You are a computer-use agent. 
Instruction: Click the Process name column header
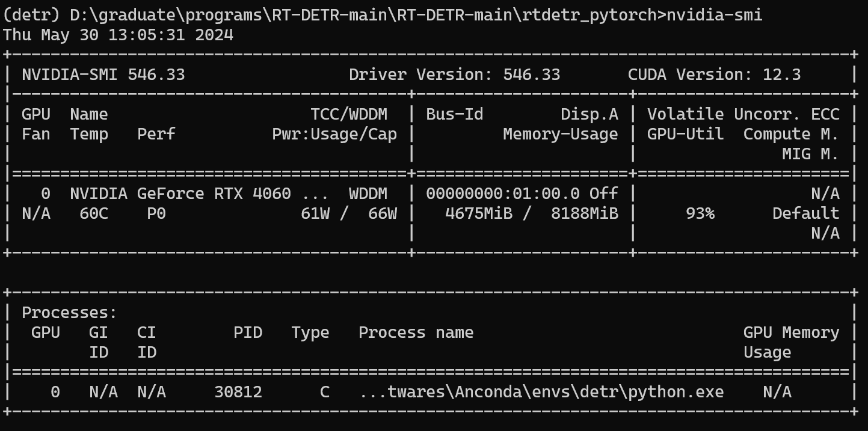(x=416, y=332)
